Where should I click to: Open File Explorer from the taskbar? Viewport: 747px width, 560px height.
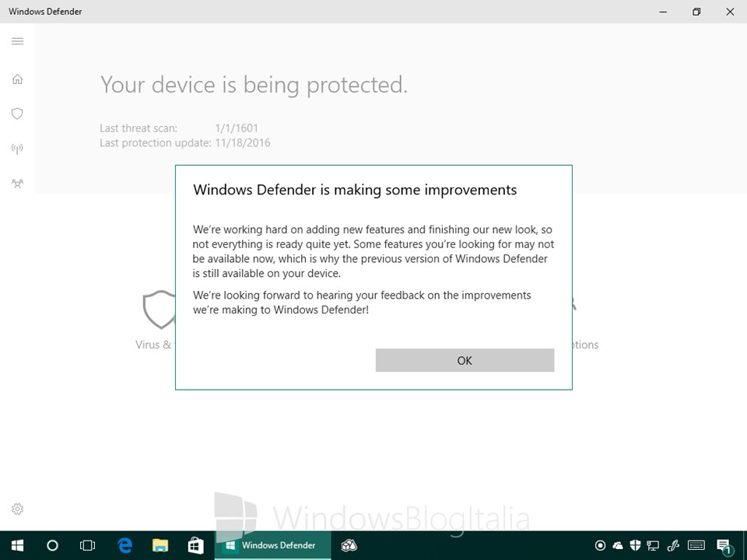[x=160, y=545]
